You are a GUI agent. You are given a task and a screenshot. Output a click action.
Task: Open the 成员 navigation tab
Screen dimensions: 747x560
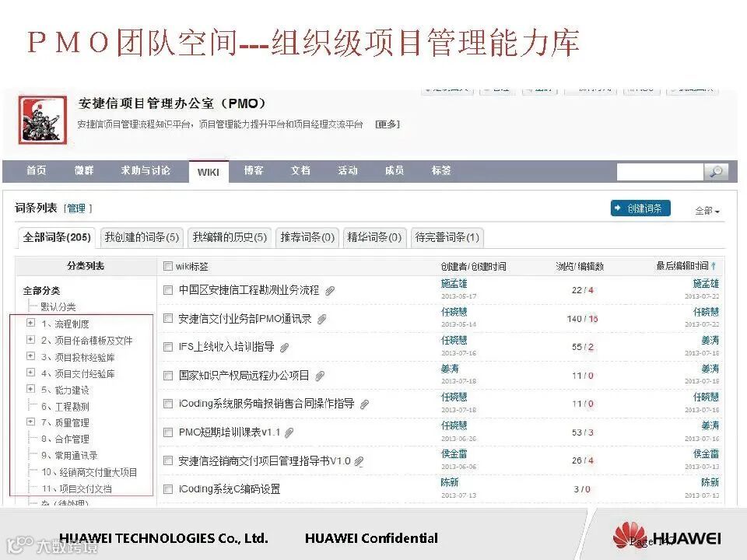click(x=394, y=170)
